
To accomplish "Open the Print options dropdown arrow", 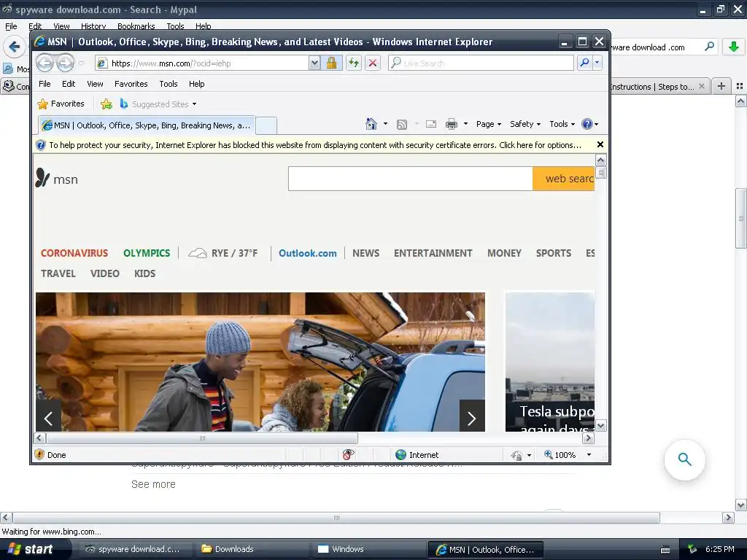I will click(x=465, y=124).
